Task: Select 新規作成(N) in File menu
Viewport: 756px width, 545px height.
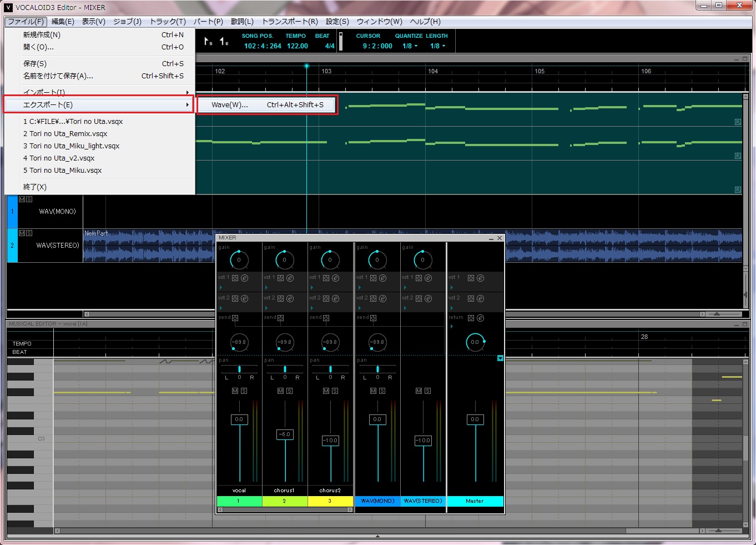Action: point(100,35)
